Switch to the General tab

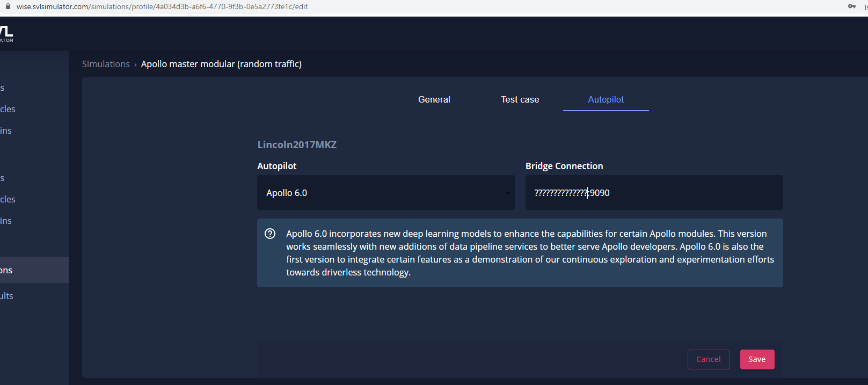[434, 99]
